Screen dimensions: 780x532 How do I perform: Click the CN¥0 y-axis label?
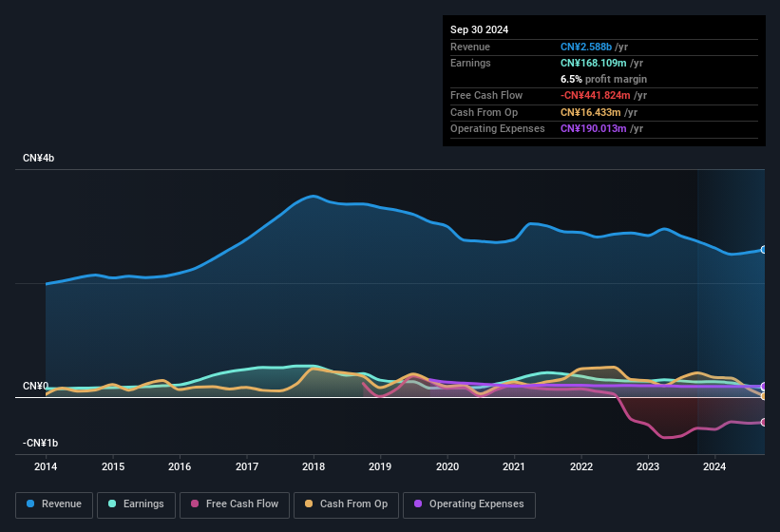[35, 387]
